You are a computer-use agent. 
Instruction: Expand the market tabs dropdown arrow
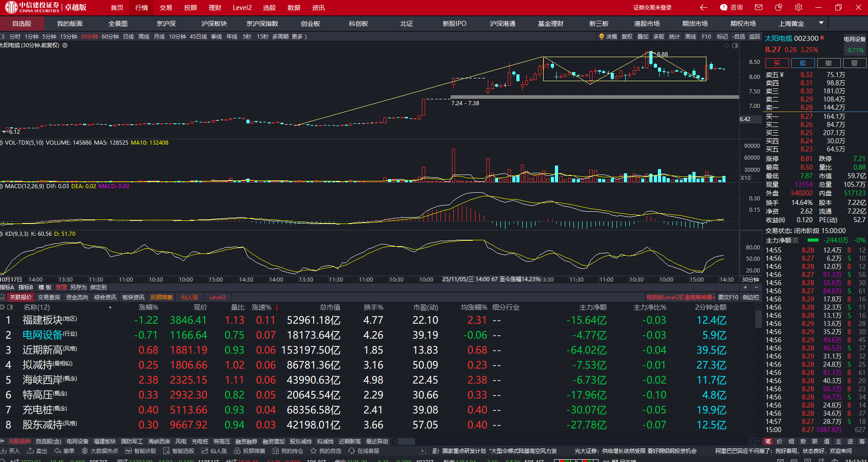pos(821,23)
